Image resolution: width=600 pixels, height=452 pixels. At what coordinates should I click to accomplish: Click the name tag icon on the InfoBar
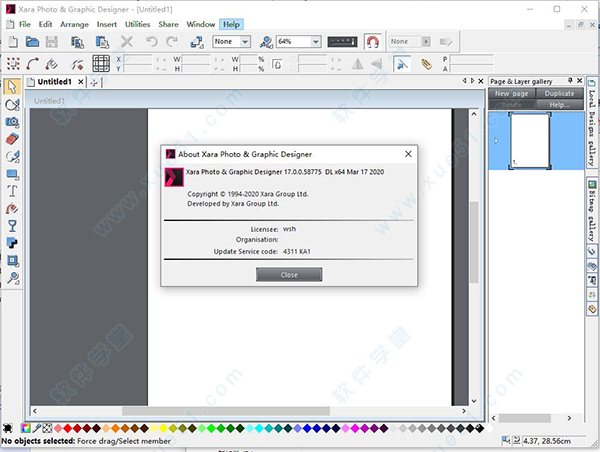pos(426,64)
